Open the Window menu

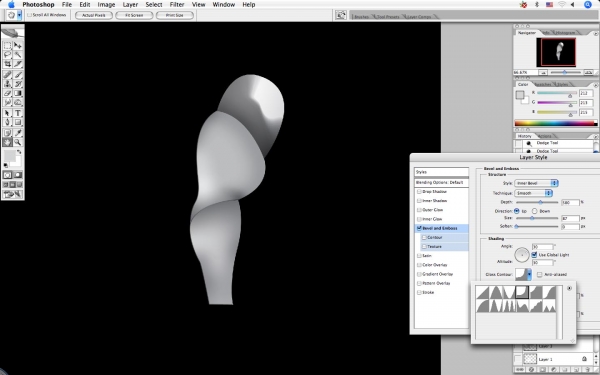coord(224,5)
